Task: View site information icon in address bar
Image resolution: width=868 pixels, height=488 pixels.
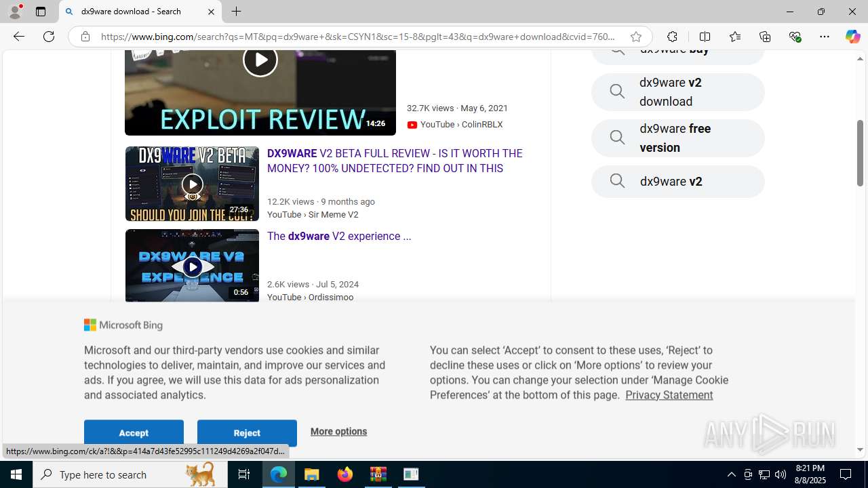Action: click(85, 37)
